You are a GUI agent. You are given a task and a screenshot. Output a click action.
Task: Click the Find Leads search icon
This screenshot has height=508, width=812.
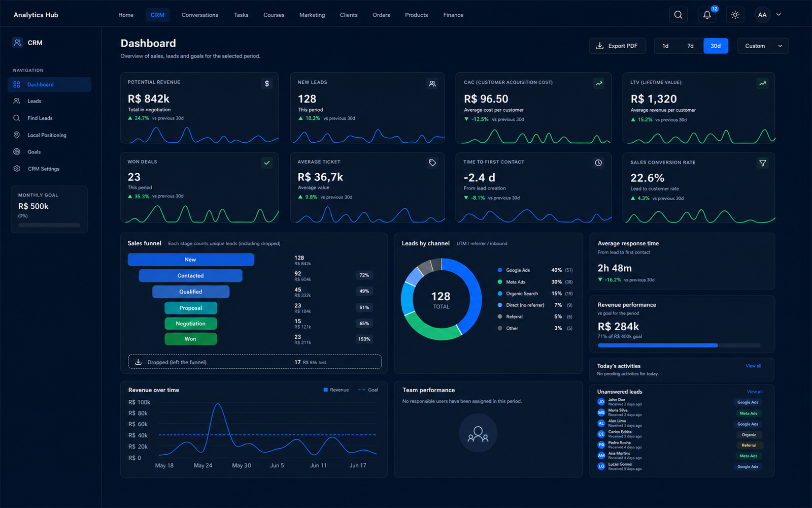pyautogui.click(x=17, y=118)
